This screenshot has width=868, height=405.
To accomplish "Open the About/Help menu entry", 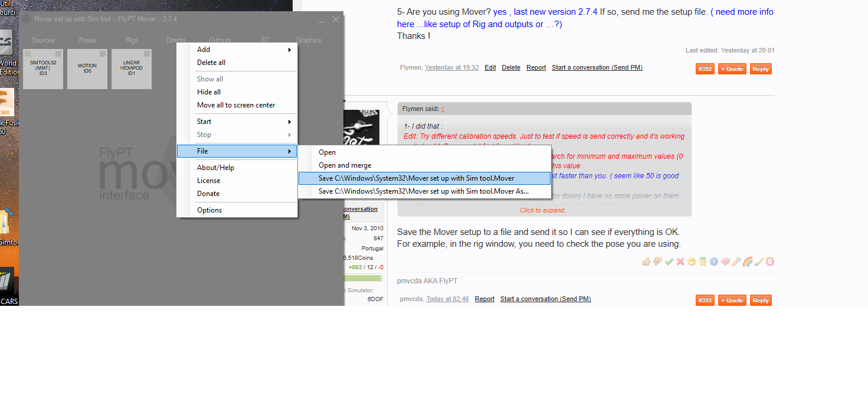I will pos(237,168).
